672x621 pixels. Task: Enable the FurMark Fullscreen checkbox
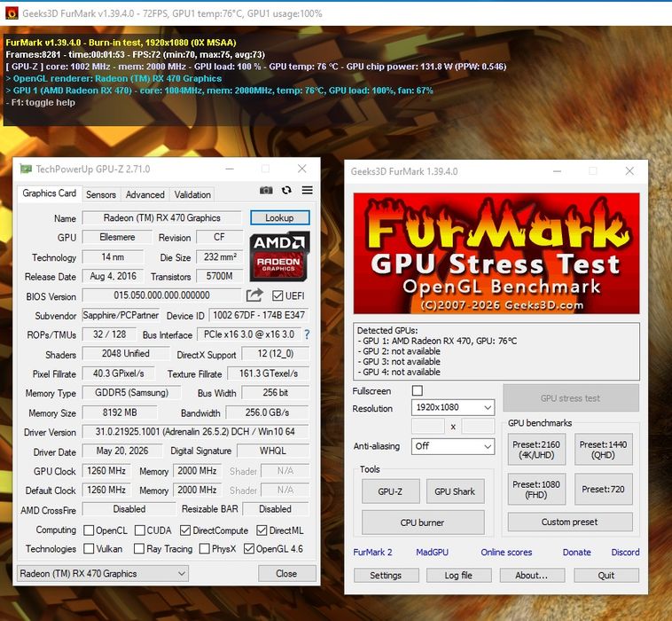pyautogui.click(x=417, y=390)
